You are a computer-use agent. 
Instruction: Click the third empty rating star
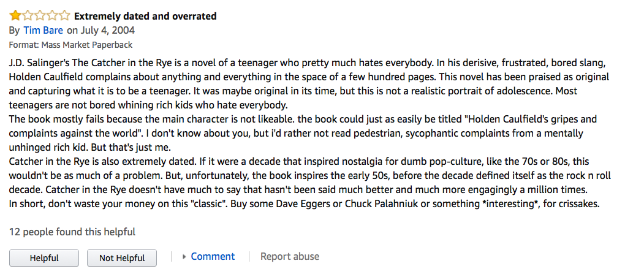(40, 16)
